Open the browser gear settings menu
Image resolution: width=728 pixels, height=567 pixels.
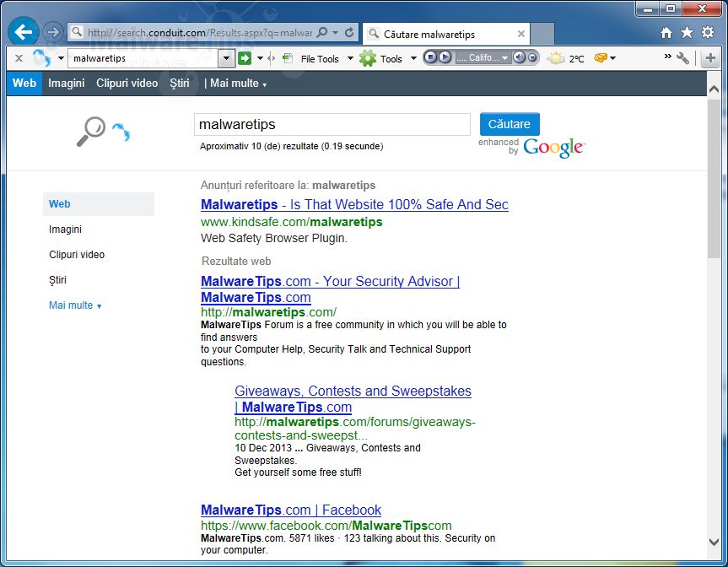tap(708, 32)
